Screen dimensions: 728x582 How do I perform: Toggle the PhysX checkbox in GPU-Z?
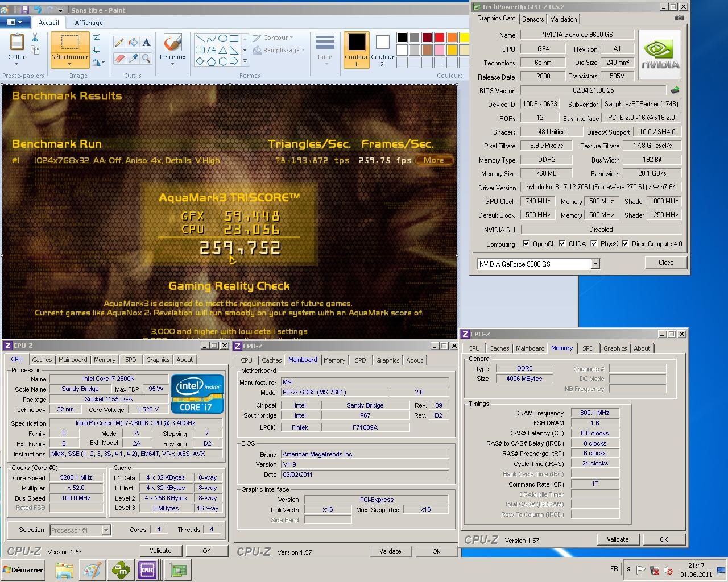tap(594, 244)
